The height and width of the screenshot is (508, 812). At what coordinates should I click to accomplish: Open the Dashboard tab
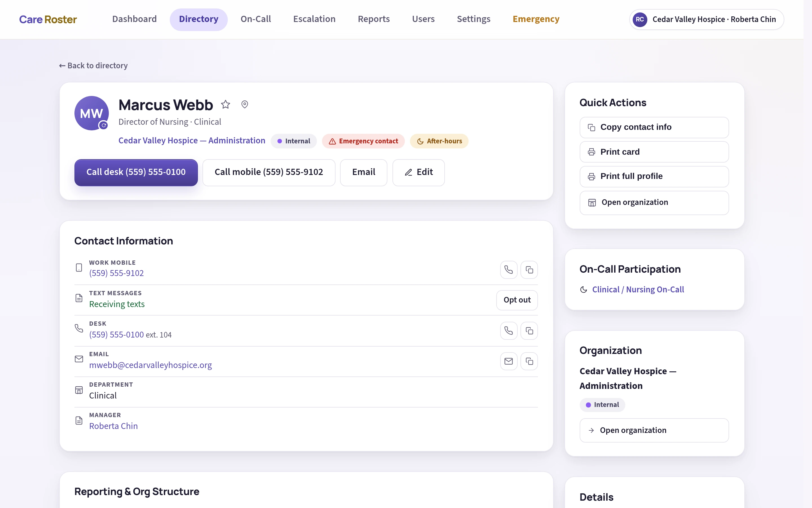click(x=134, y=19)
